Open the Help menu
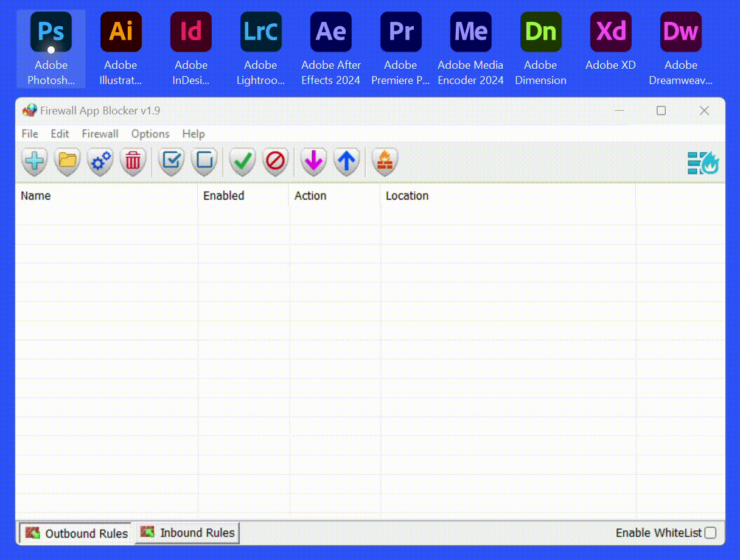 click(194, 134)
